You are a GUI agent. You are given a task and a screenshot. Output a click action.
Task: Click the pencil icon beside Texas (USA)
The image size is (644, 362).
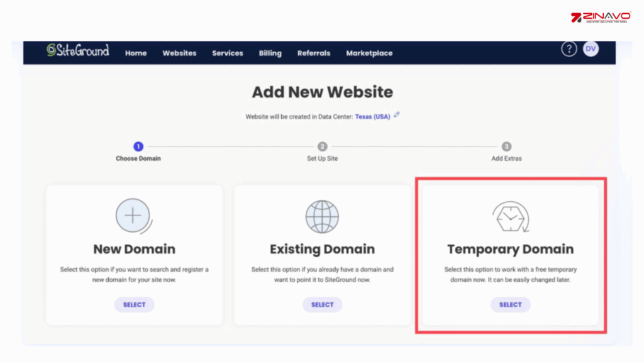click(397, 115)
